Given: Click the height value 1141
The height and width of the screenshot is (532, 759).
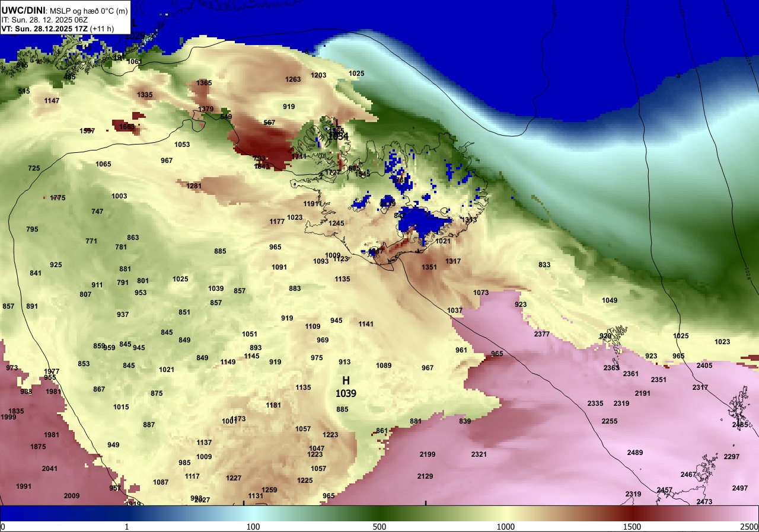Looking at the screenshot, I should click(366, 324).
